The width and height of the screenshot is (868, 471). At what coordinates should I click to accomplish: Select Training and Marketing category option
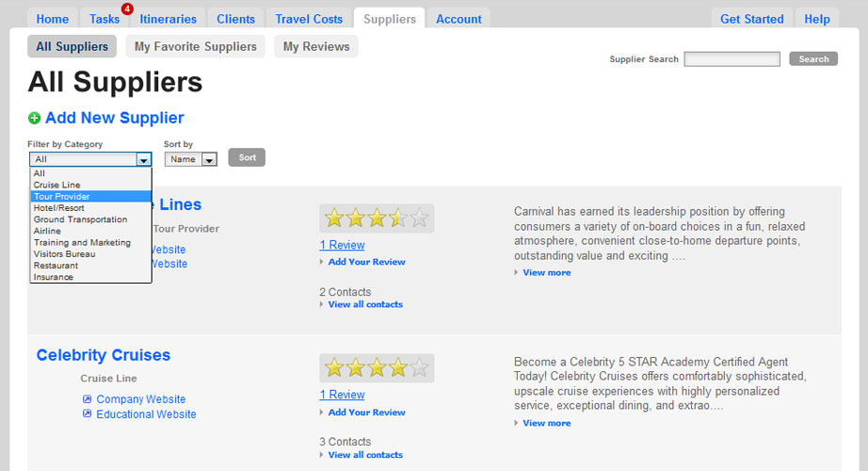[90, 243]
